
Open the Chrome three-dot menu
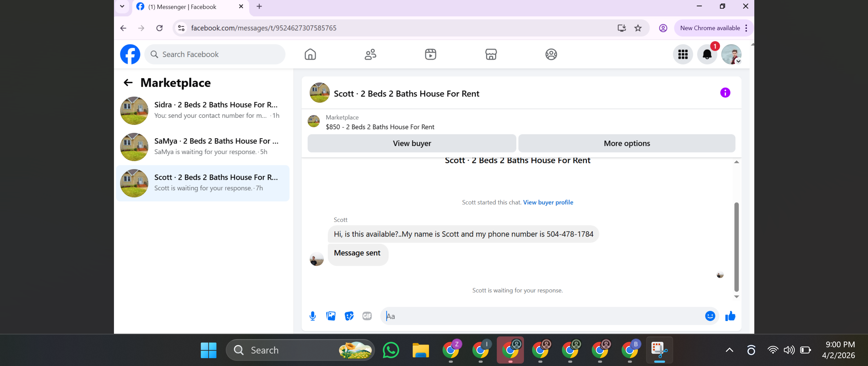tap(746, 28)
